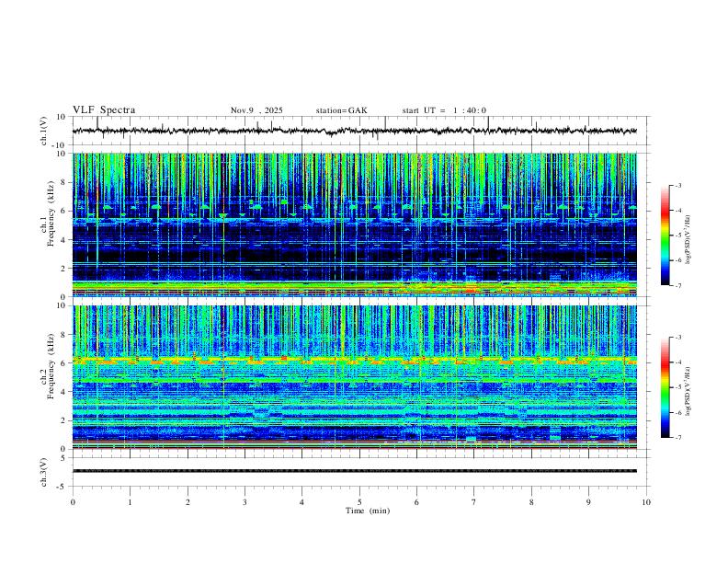The image size is (728, 563).
Task: Click the time axis tick label "4"
Action: pyautogui.click(x=301, y=502)
